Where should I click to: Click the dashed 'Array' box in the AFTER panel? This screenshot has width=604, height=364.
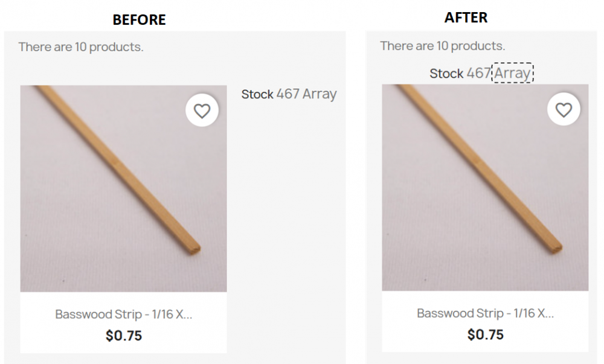(512, 73)
